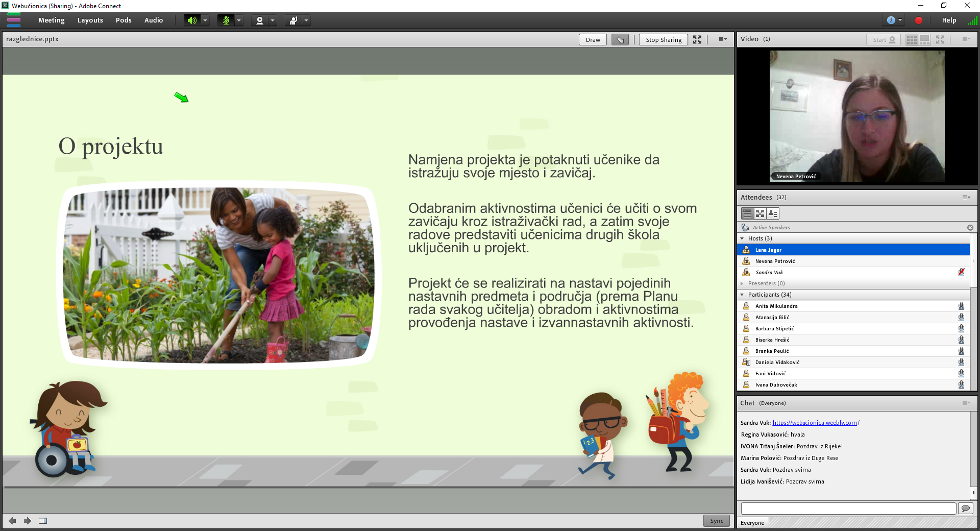The width and height of the screenshot is (980, 531).
Task: Open the Meeting menu
Action: (51, 20)
